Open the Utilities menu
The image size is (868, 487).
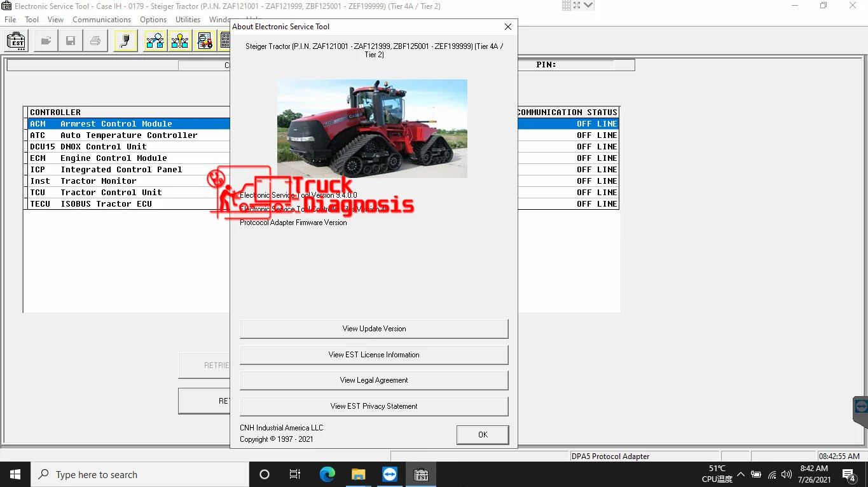tap(188, 20)
